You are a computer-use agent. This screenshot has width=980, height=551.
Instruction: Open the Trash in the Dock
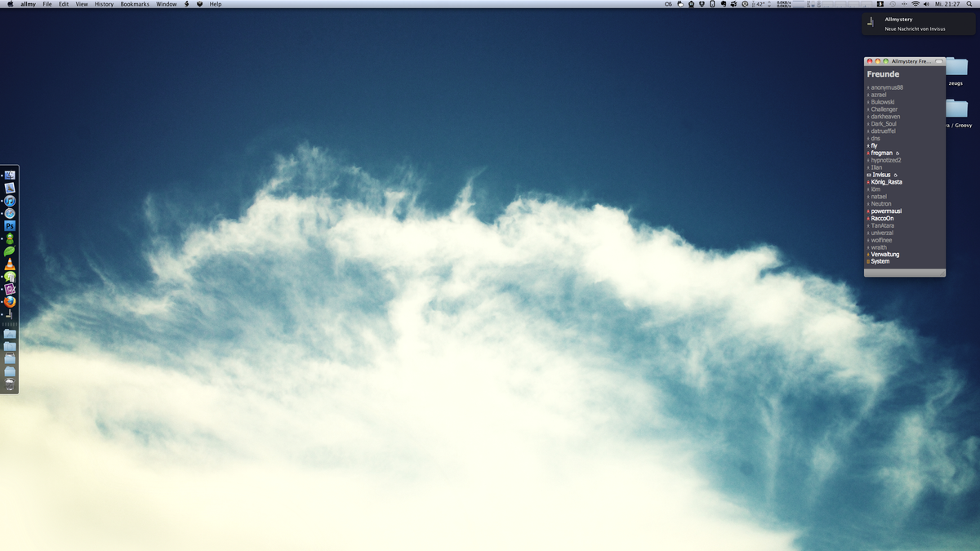(x=10, y=384)
